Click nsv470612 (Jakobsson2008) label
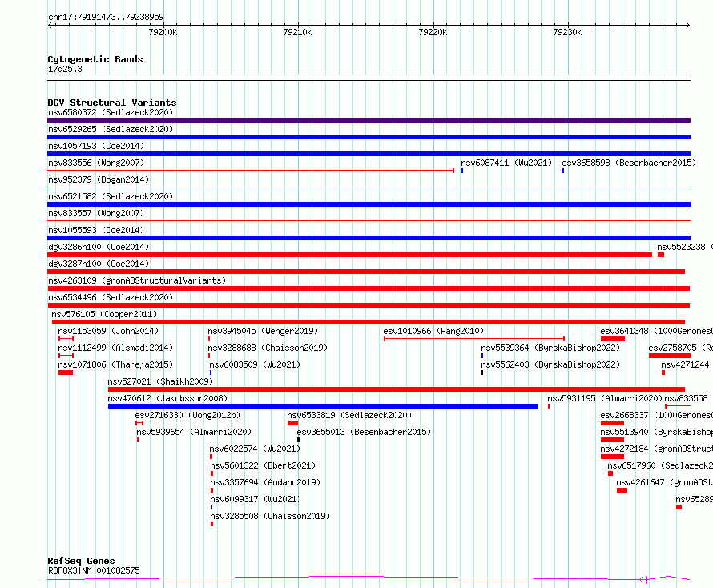 click(x=167, y=398)
